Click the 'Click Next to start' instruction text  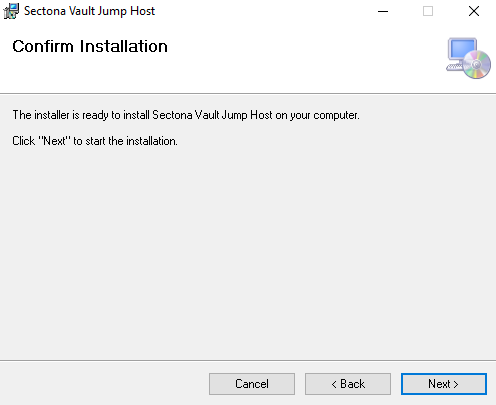click(95, 141)
